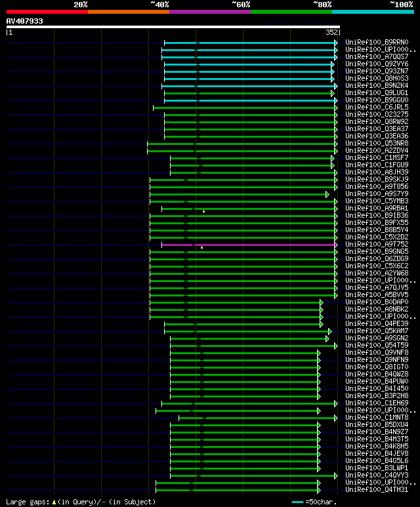Open hit UniRef100_Q93ZN7
Viewport: 420px width, 507px height.
pos(377,71)
